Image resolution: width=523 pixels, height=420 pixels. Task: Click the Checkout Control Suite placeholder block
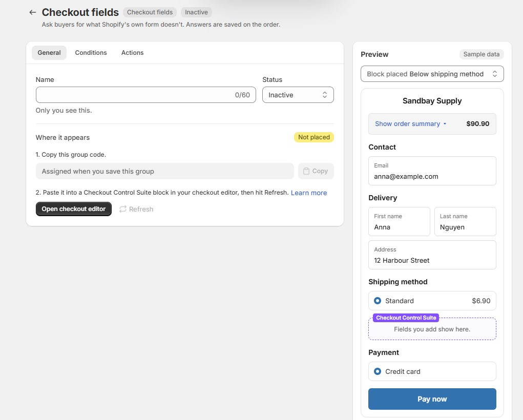coord(432,329)
